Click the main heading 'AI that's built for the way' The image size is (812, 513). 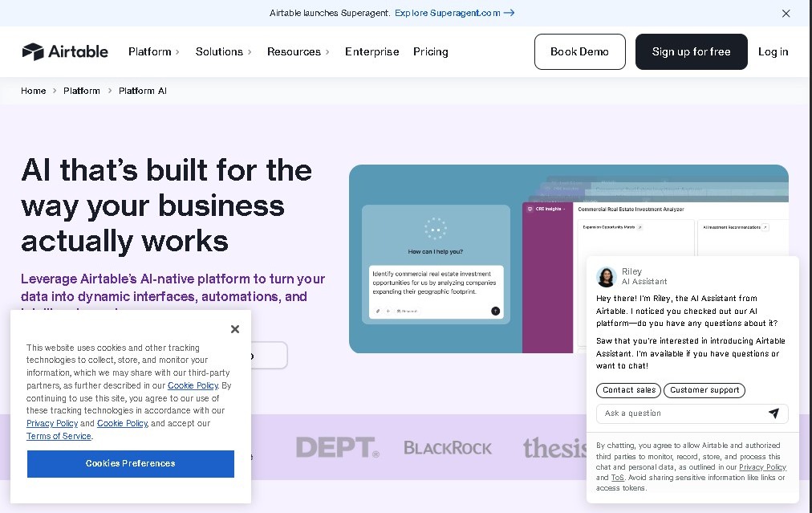click(x=166, y=206)
